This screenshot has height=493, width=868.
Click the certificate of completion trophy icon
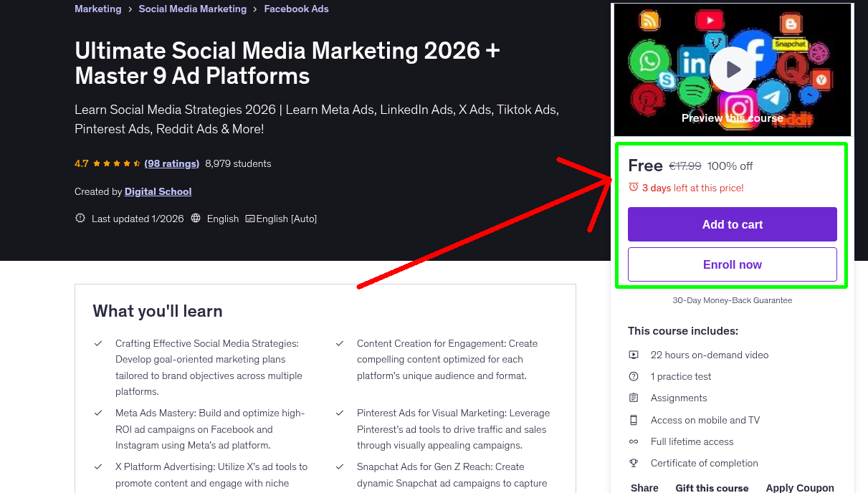click(634, 463)
